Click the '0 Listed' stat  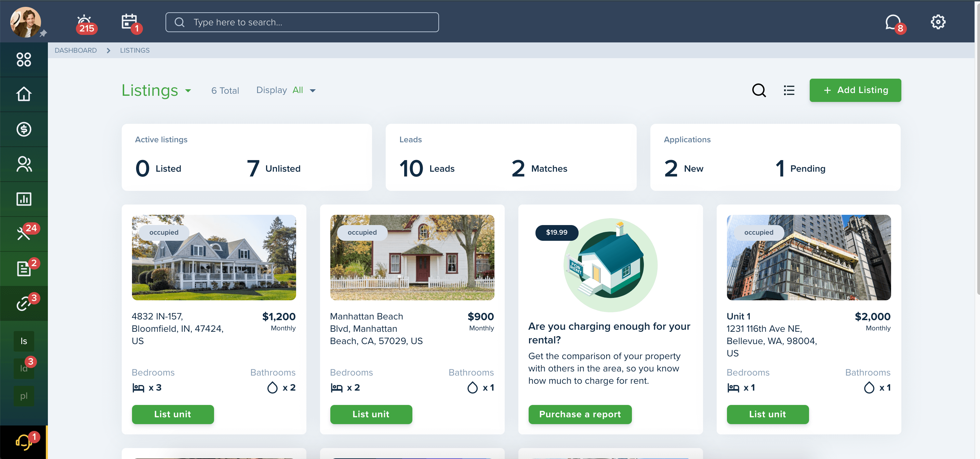pos(158,168)
